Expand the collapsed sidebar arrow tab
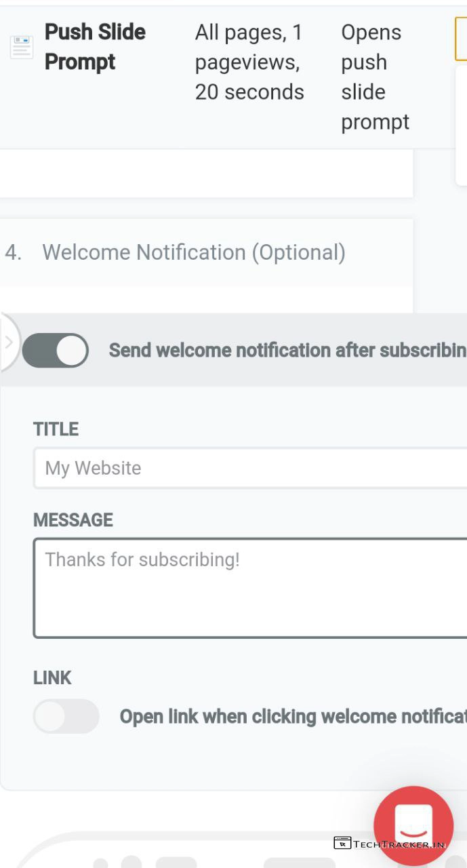 click(9, 342)
